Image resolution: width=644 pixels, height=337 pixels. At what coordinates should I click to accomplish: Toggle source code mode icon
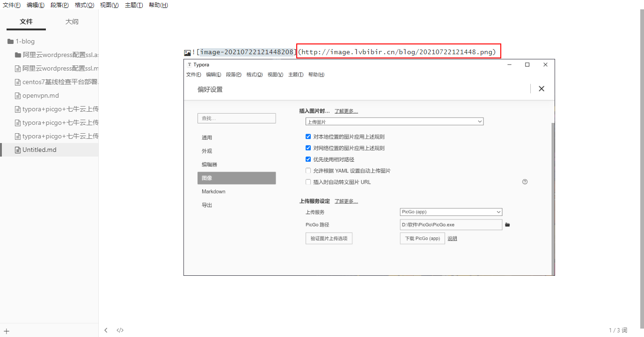point(120,330)
